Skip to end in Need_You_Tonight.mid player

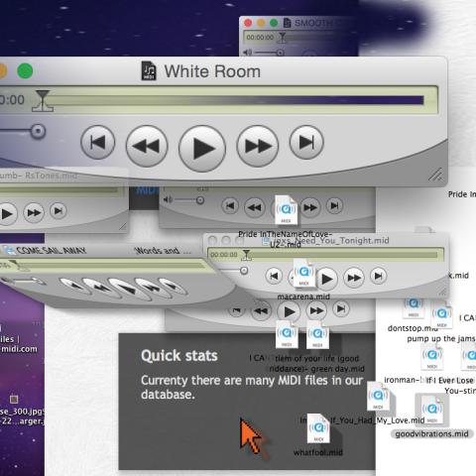379,276
